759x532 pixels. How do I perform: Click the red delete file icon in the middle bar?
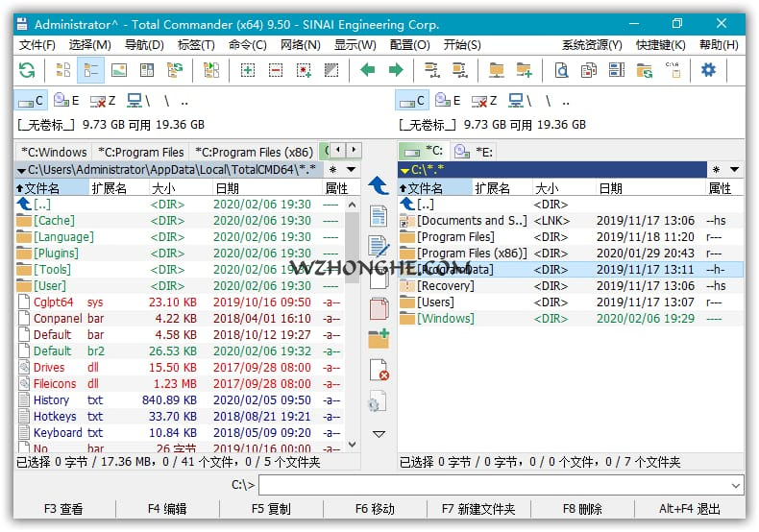pos(379,371)
